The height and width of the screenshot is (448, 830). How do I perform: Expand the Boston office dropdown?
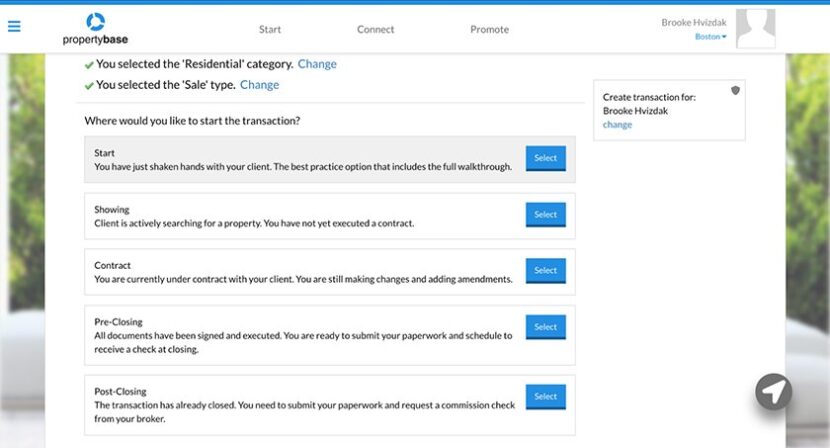[710, 37]
